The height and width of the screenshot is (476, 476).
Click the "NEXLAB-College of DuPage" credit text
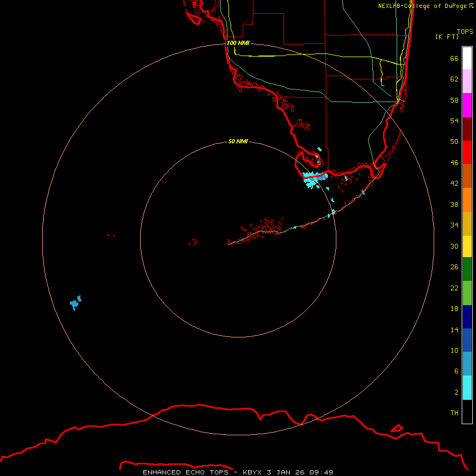coord(422,6)
